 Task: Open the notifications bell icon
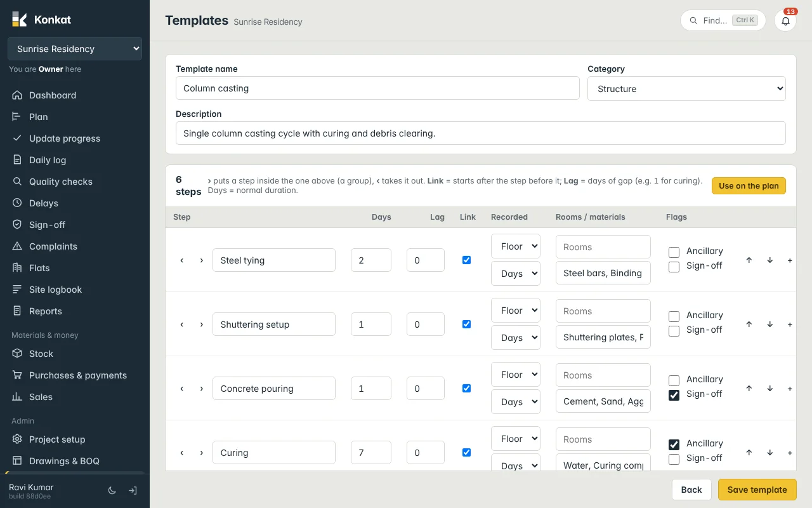coord(785,21)
